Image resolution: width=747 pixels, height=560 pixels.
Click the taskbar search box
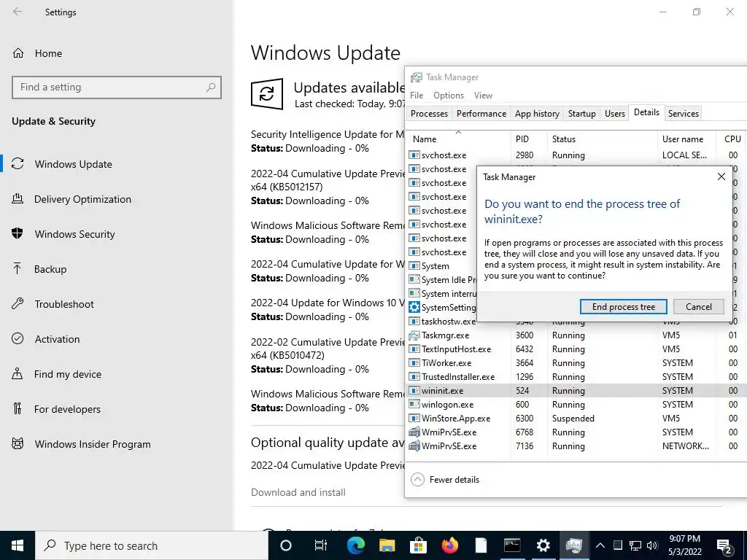tap(152, 545)
